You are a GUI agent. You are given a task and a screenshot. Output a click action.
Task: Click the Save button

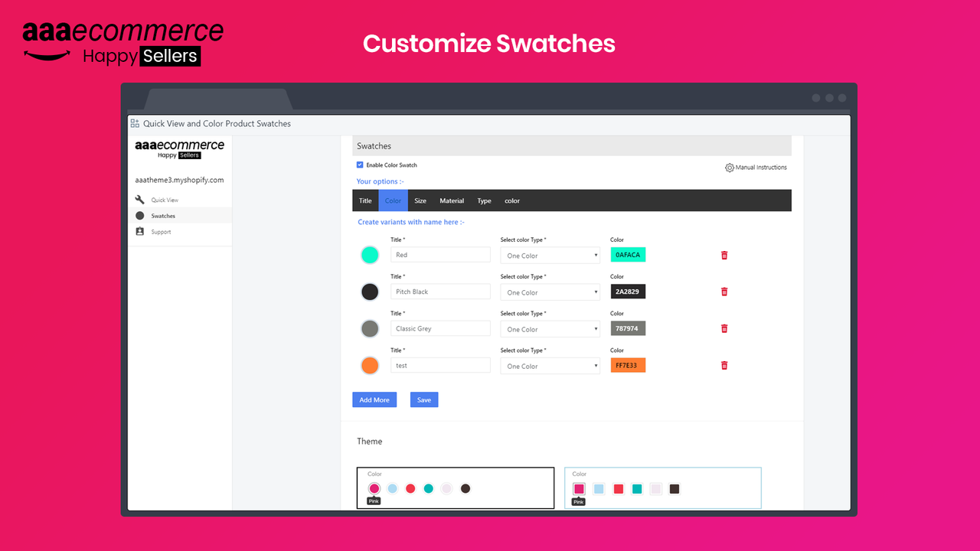[x=424, y=399]
